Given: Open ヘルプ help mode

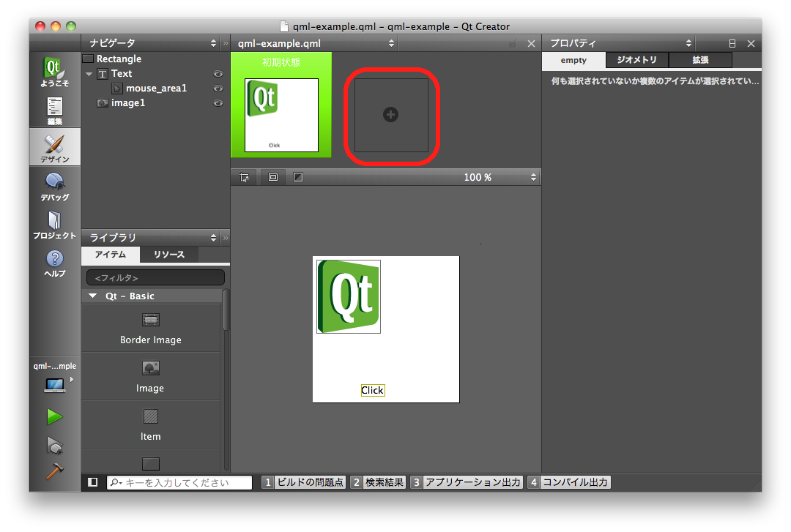Looking at the screenshot, I should pos(55,262).
